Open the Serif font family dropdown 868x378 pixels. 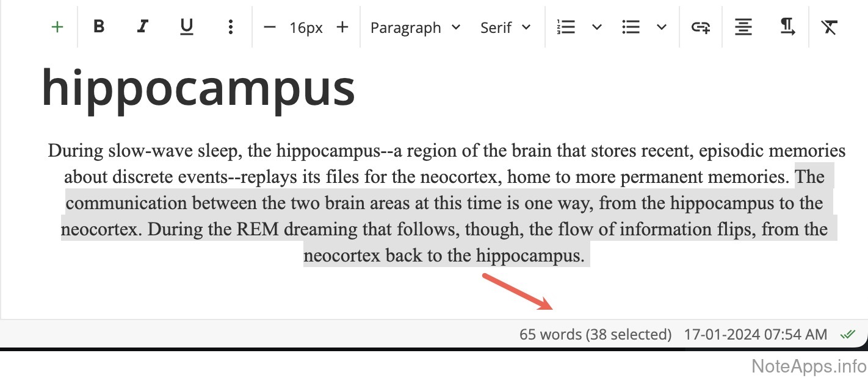(505, 27)
